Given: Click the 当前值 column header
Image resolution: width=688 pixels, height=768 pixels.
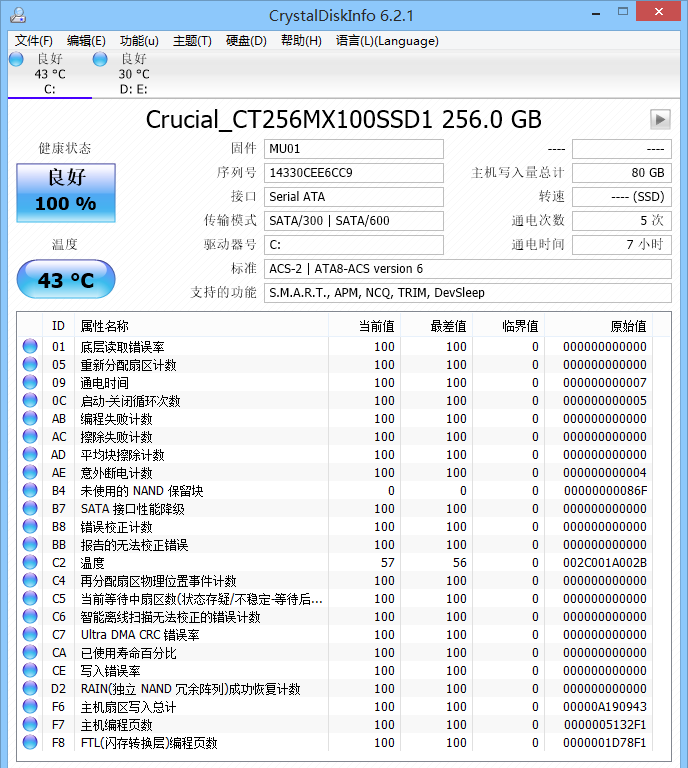Looking at the screenshot, I should point(364,326).
